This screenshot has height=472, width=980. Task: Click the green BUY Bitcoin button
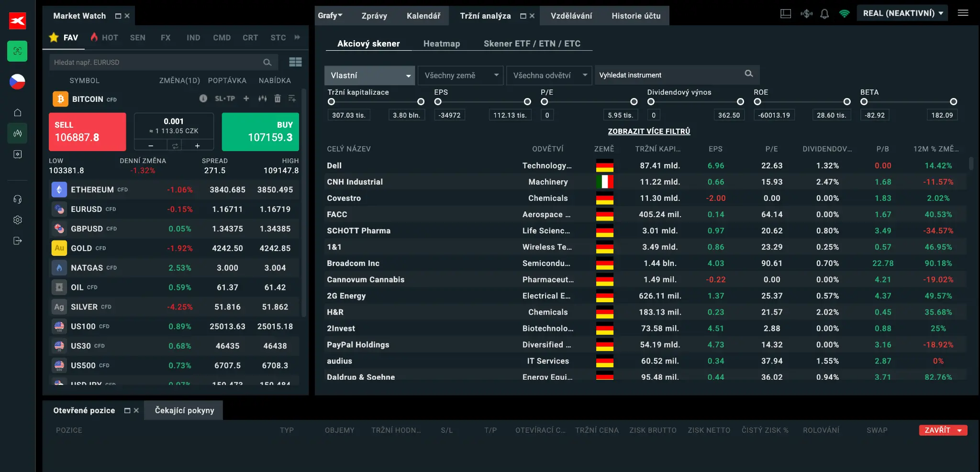pos(260,132)
